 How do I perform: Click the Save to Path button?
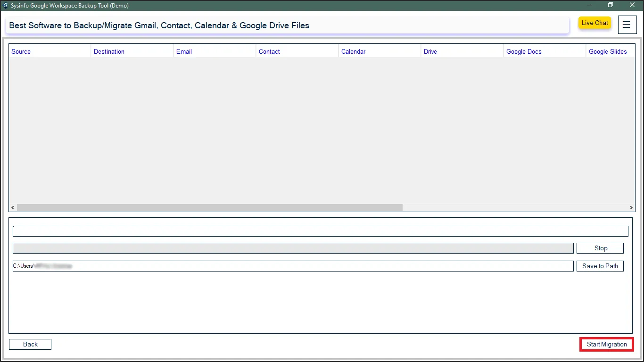600,266
